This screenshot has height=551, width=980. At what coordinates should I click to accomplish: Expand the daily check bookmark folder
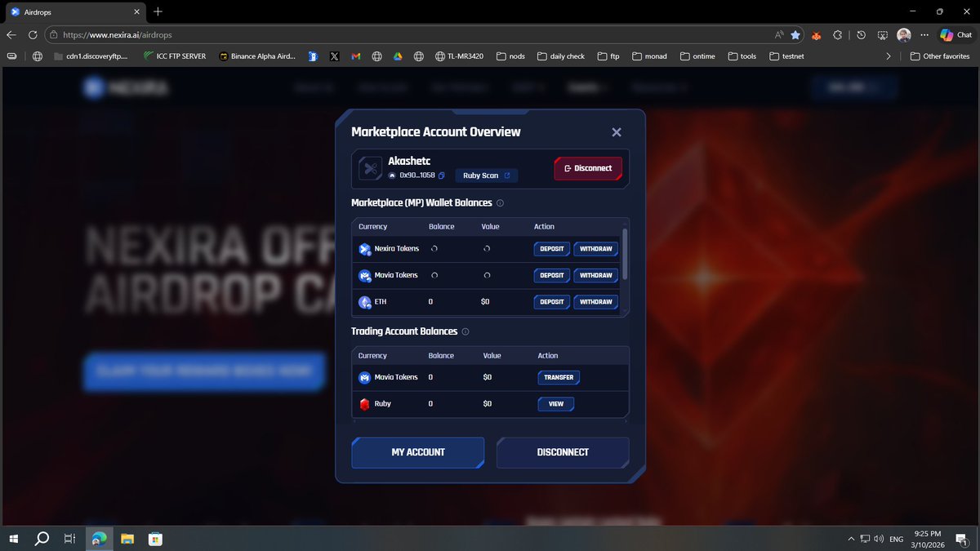(x=561, y=56)
